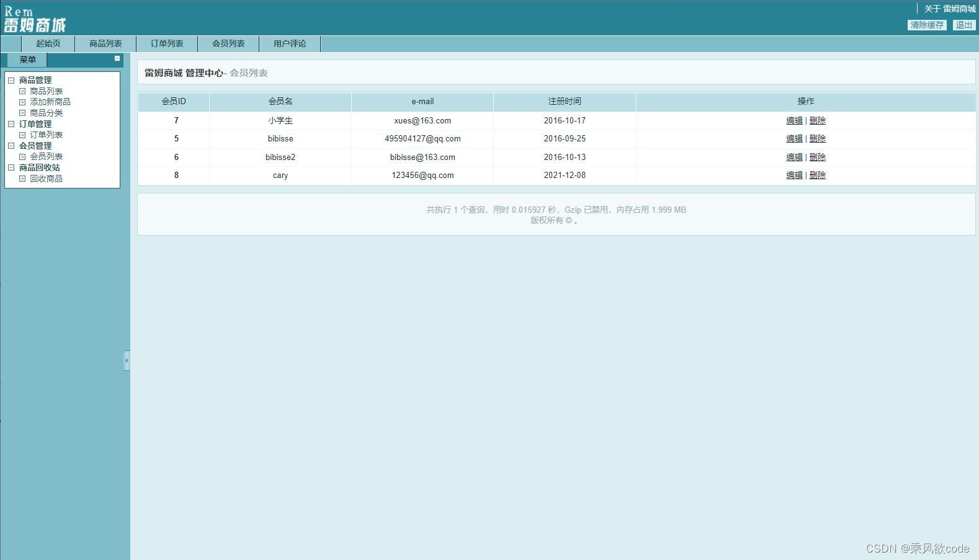Switch to the 会员列表 top tab
979x560 pixels.
click(x=228, y=43)
